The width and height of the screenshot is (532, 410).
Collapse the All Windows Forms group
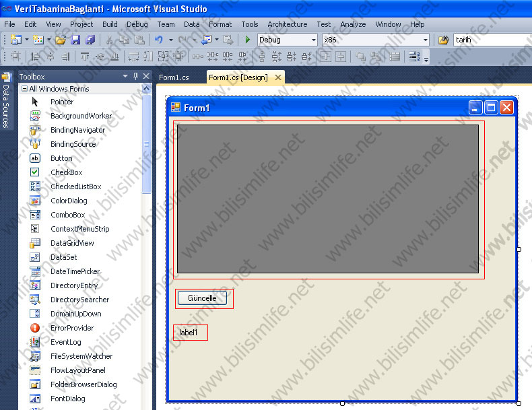(24, 89)
